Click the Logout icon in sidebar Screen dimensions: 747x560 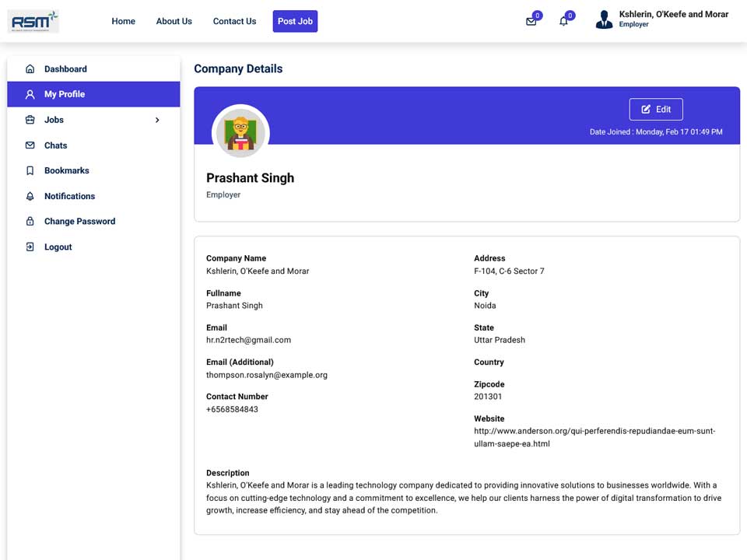tap(30, 247)
